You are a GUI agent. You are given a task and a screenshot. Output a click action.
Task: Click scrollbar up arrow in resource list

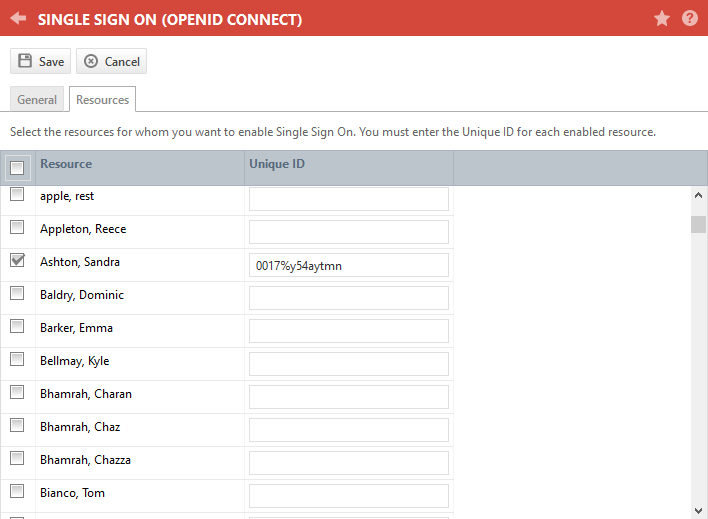click(x=698, y=195)
